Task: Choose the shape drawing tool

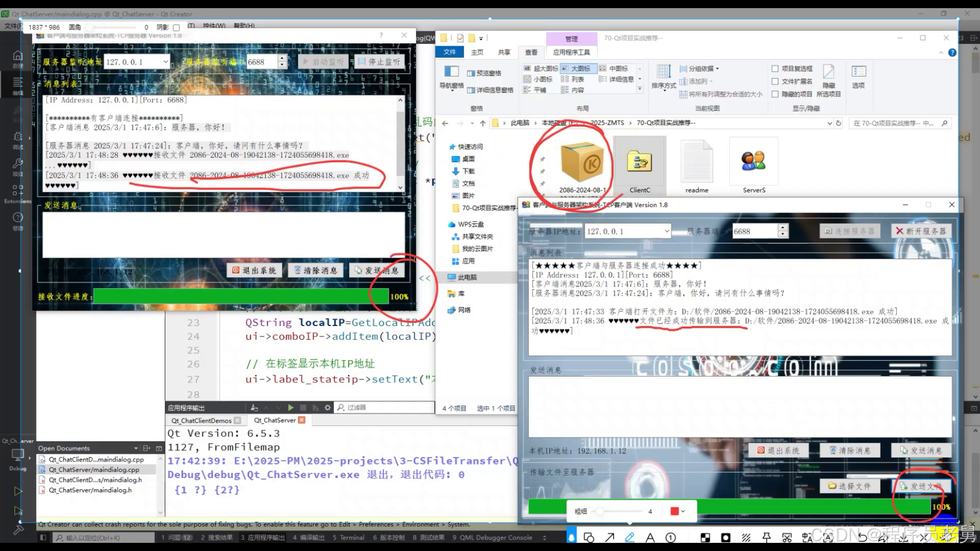Action: [x=589, y=537]
